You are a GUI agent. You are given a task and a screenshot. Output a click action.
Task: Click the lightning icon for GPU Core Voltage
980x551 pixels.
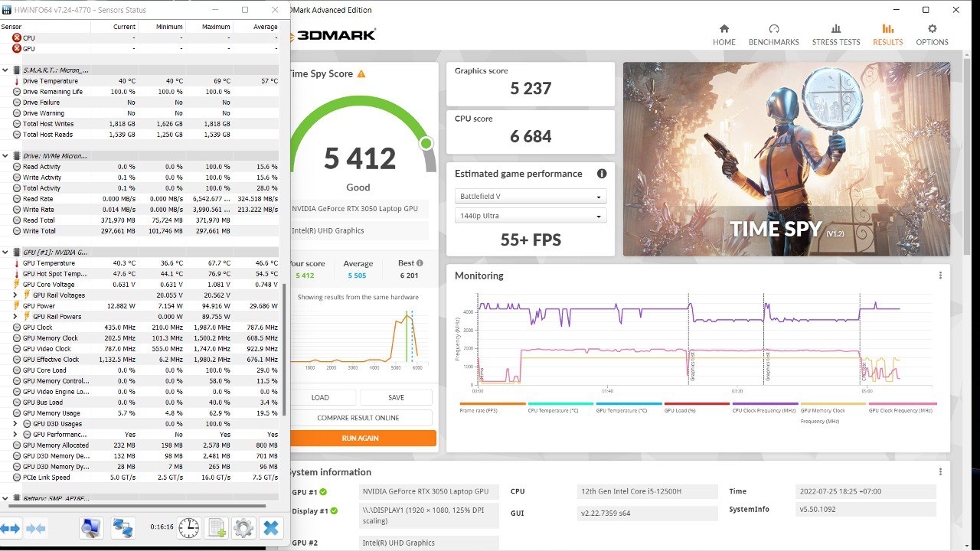point(17,284)
